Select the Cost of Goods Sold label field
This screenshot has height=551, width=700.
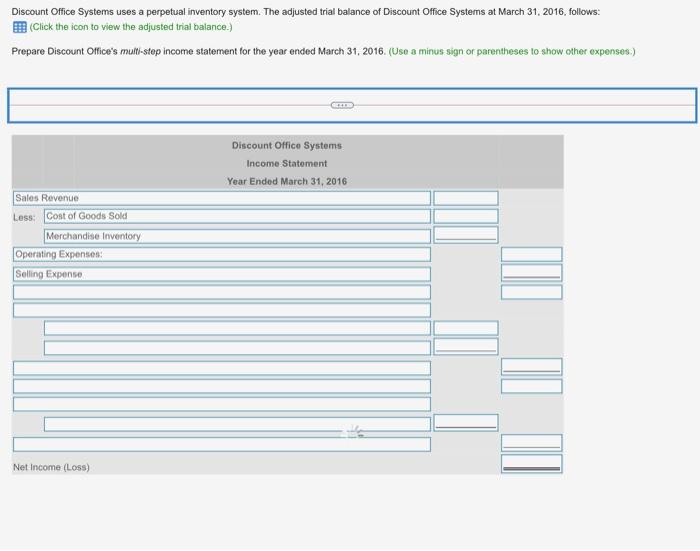(238, 216)
